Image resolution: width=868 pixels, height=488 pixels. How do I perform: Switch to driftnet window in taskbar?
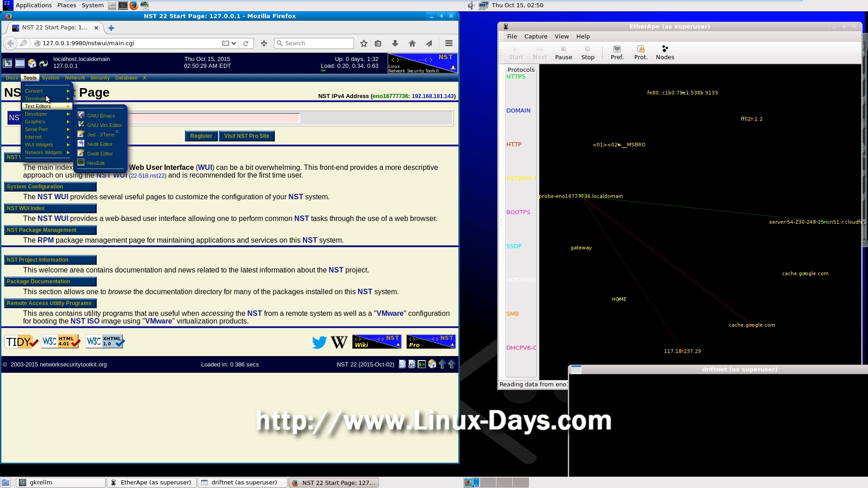243,483
